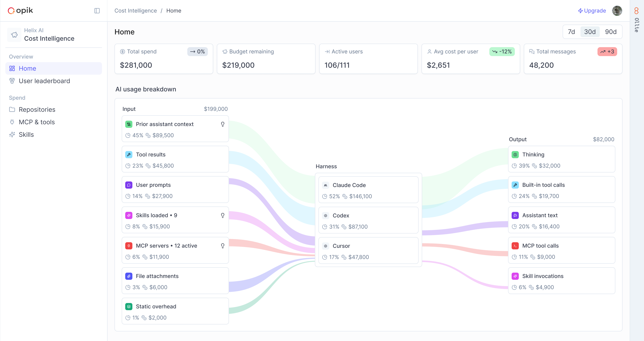Click the Skills loaded lightbulb hint
The height and width of the screenshot is (341, 644).
[x=222, y=215]
